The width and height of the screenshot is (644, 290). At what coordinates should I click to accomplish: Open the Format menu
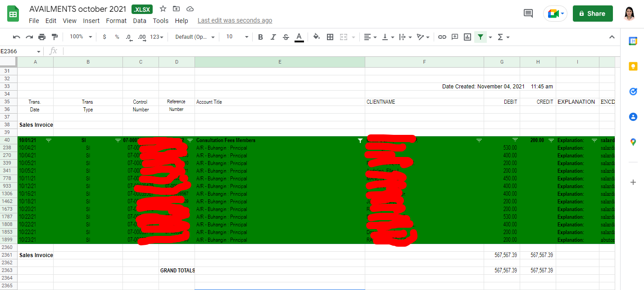tap(116, 21)
